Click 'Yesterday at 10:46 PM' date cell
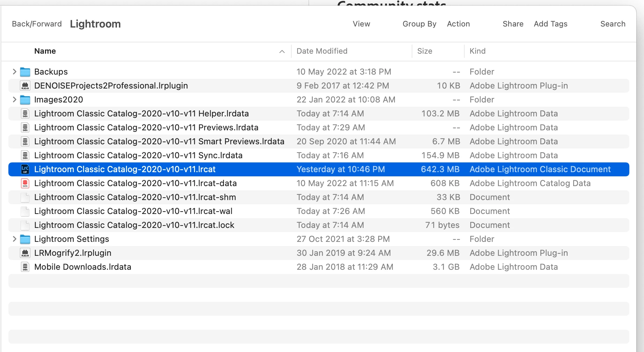Image resolution: width=644 pixels, height=352 pixels. (340, 169)
